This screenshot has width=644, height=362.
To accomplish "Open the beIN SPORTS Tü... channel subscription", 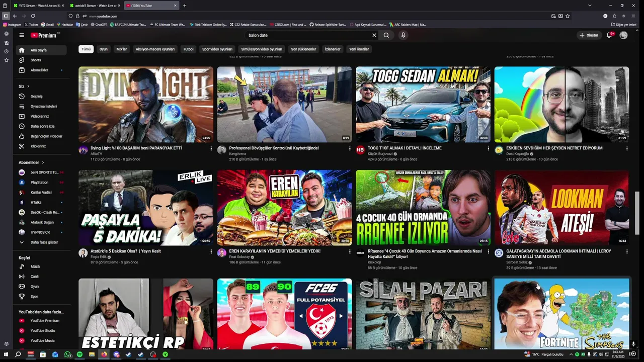I will pos(41,172).
